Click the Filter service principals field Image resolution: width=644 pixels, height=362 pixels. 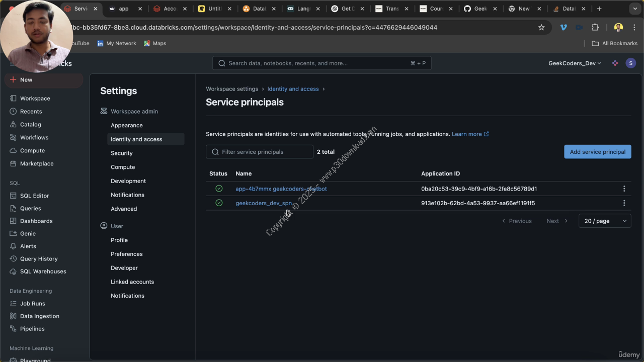[260, 152]
